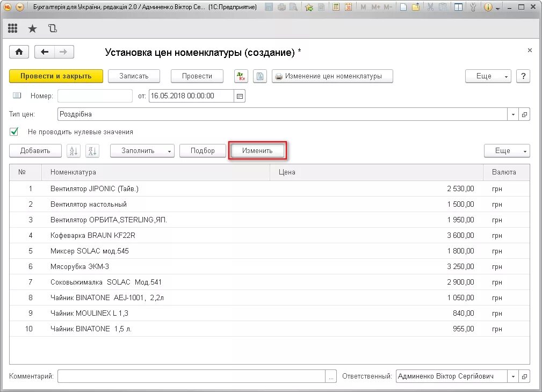Open the document report icon beside Дт/Кт
The image size is (542, 392).
[x=260, y=76]
